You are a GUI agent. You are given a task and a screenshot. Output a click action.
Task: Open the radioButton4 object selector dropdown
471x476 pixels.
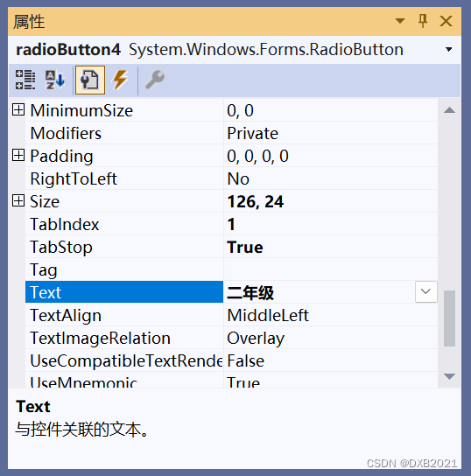[x=448, y=50]
